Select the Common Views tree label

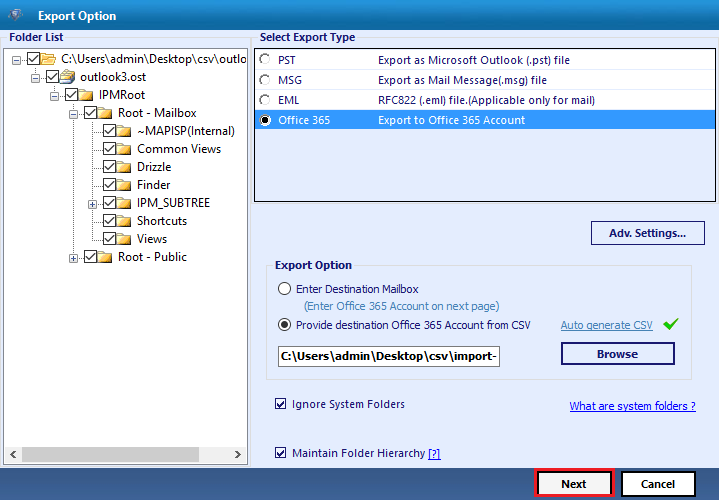pyautogui.click(x=179, y=149)
